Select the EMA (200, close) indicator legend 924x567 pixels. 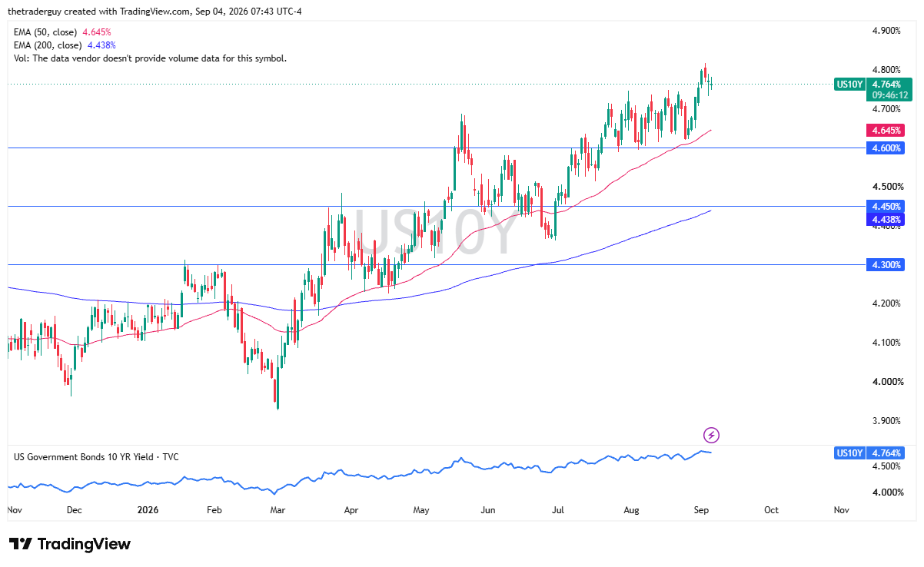pyautogui.click(x=65, y=45)
